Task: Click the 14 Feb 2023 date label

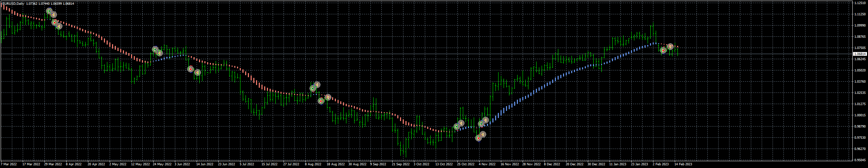Action: point(683,164)
